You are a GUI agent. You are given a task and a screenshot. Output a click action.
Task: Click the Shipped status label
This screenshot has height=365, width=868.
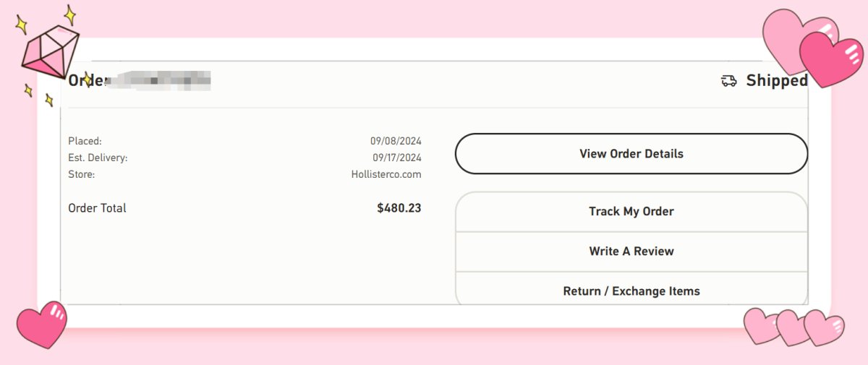click(x=776, y=81)
